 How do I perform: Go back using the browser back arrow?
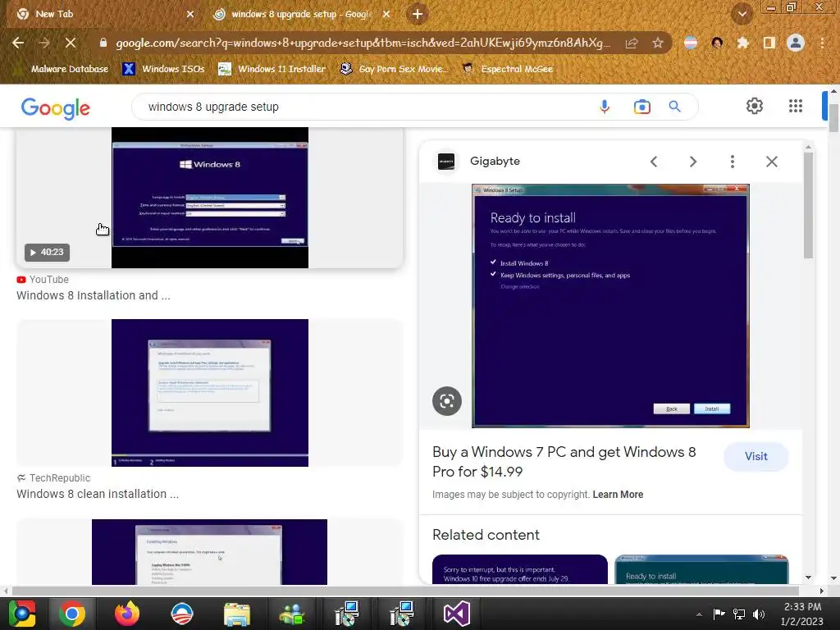pyautogui.click(x=18, y=43)
